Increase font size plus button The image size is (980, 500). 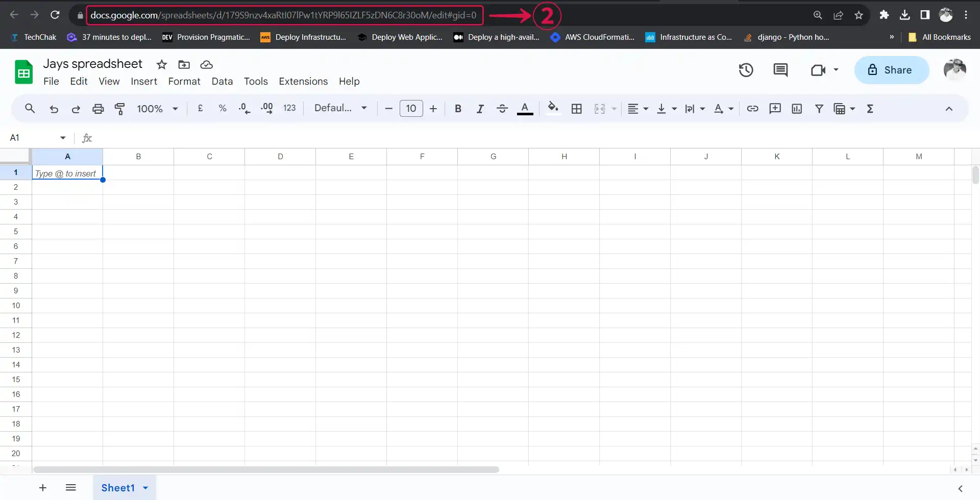433,109
